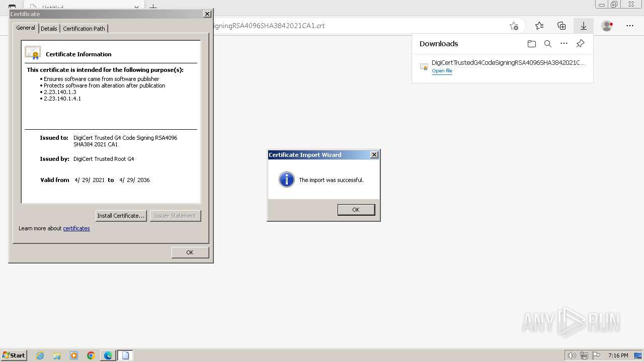This screenshot has width=644, height=362.
Task: Close the Untitled browser tab
Action: coord(136,7)
